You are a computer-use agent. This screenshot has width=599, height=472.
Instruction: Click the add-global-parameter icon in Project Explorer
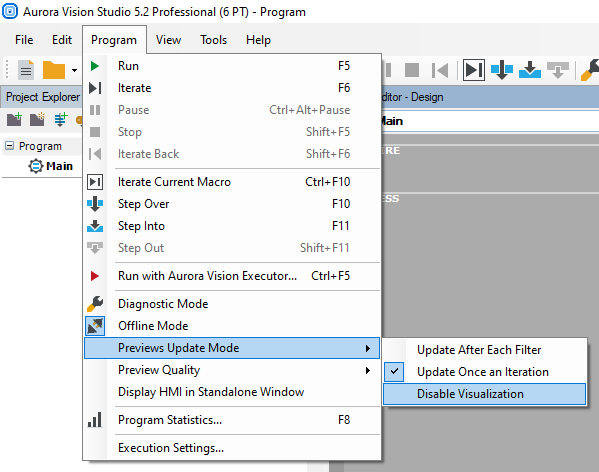[x=60, y=120]
